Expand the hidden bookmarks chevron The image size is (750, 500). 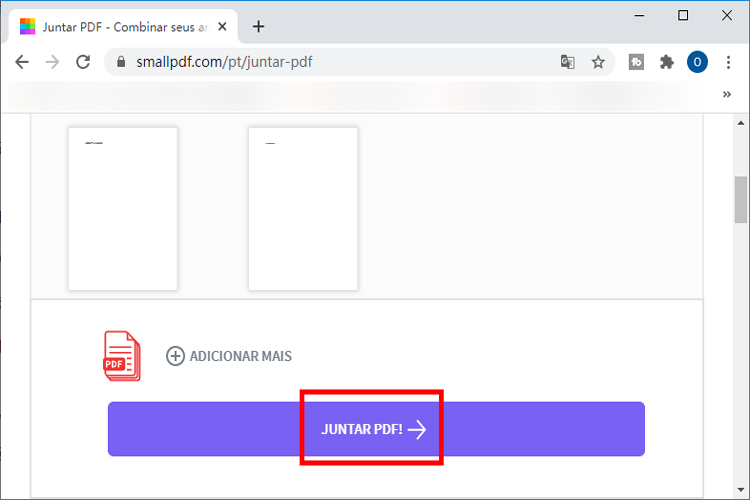727,94
